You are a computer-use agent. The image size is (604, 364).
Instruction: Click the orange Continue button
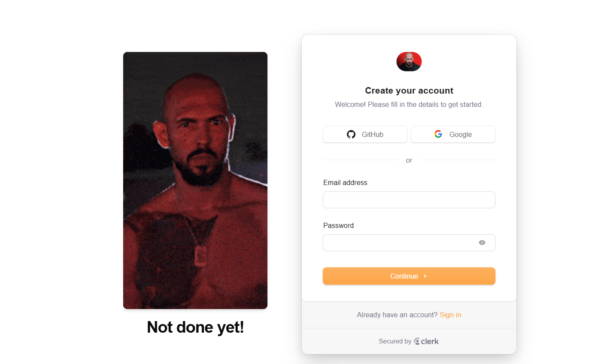pos(409,276)
